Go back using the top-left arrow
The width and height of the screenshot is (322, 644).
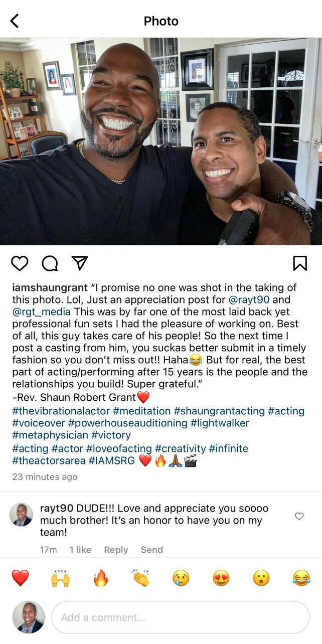pos(15,21)
